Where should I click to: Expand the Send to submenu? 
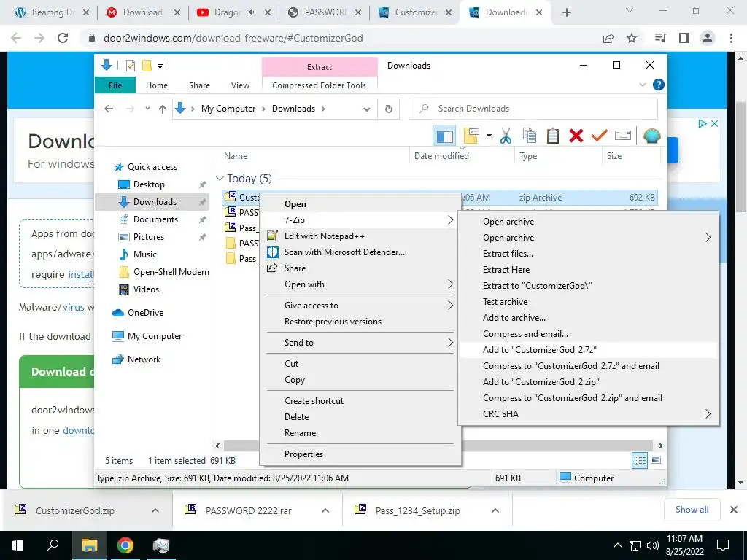[360, 343]
